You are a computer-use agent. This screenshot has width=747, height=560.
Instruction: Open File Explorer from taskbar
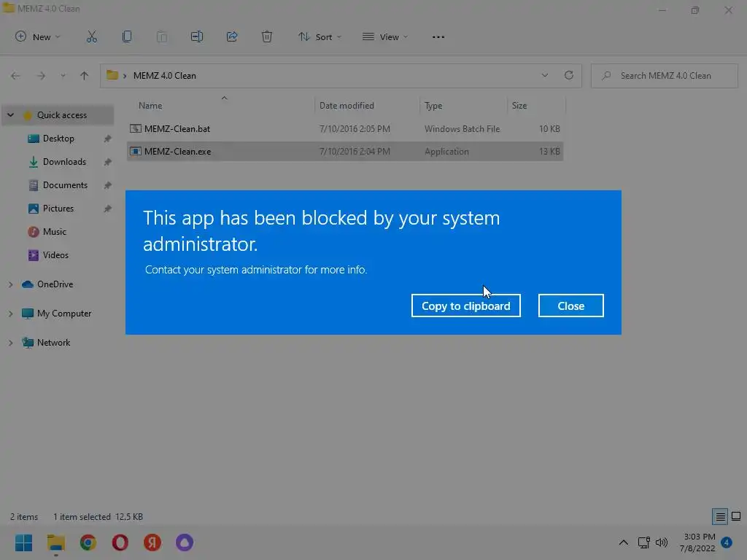[55, 542]
